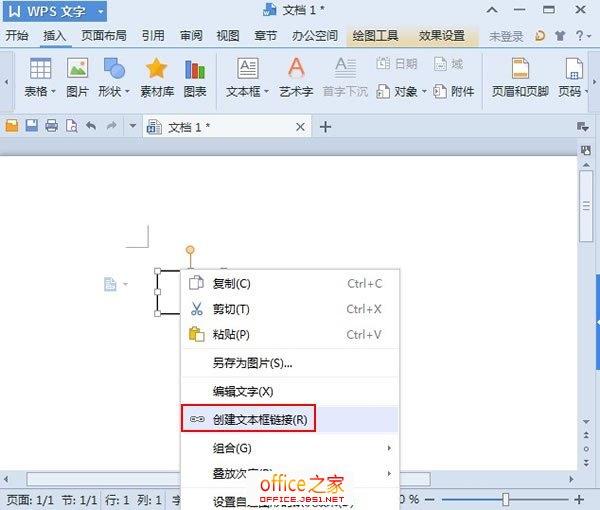Insert a chart with 图表 icon
Image resolution: width=600 pixels, height=510 pixels.
195,69
